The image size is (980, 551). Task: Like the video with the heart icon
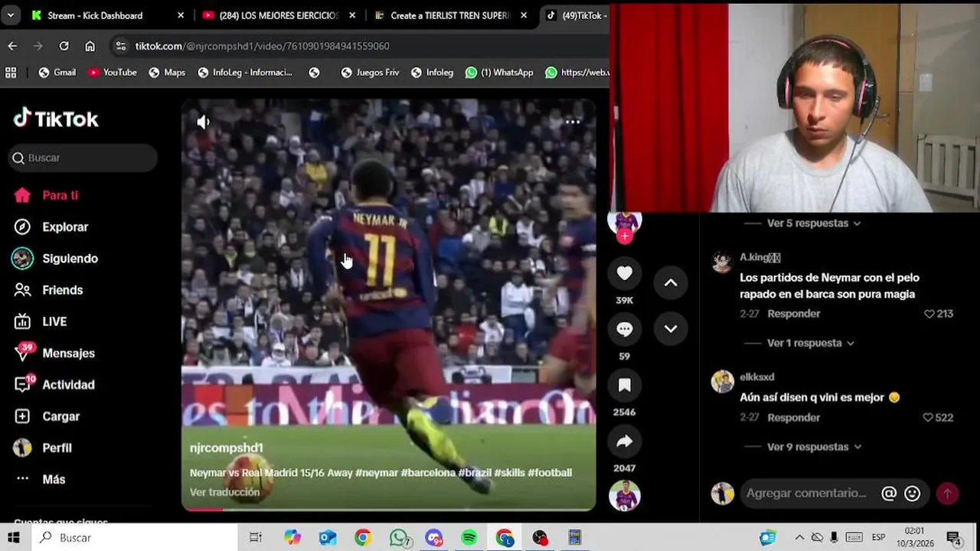(x=625, y=273)
